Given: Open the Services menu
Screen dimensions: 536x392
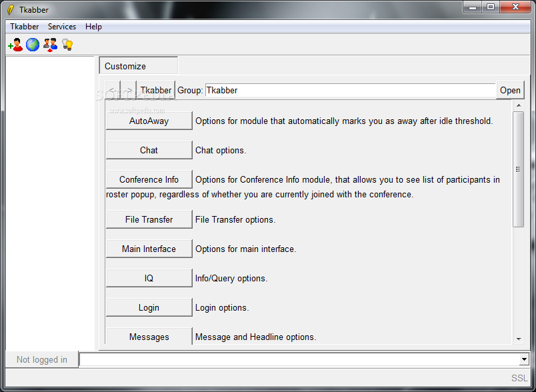Looking at the screenshot, I should coord(62,27).
